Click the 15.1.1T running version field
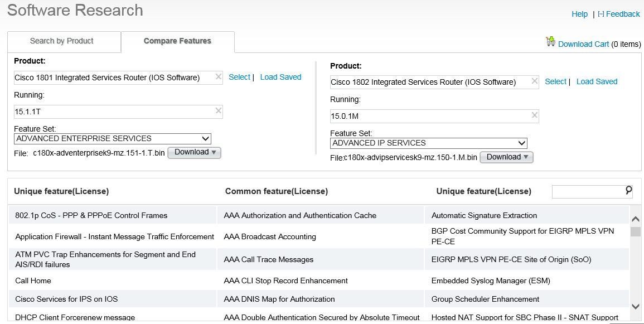This screenshot has width=644, height=324. [118, 112]
